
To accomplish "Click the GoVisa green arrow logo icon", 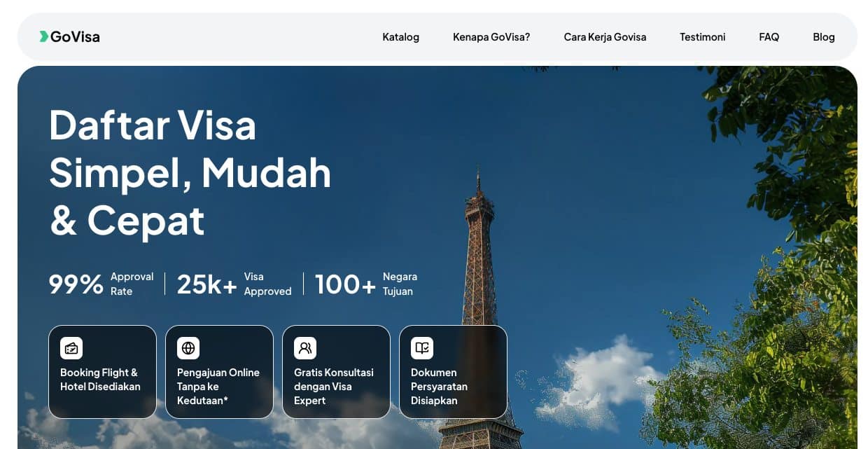I will [43, 36].
